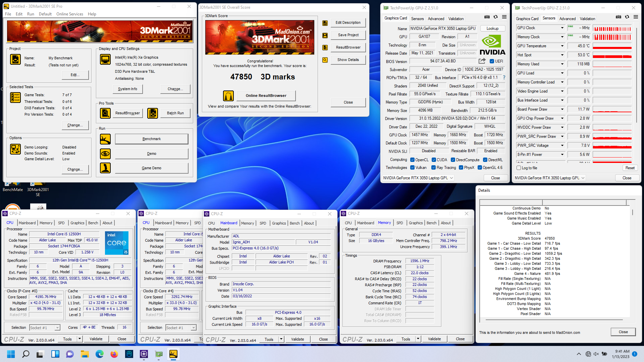Image resolution: width=644 pixels, height=362 pixels.
Task: Click the icon beside ResultBrowser in score window
Action: (325, 48)
